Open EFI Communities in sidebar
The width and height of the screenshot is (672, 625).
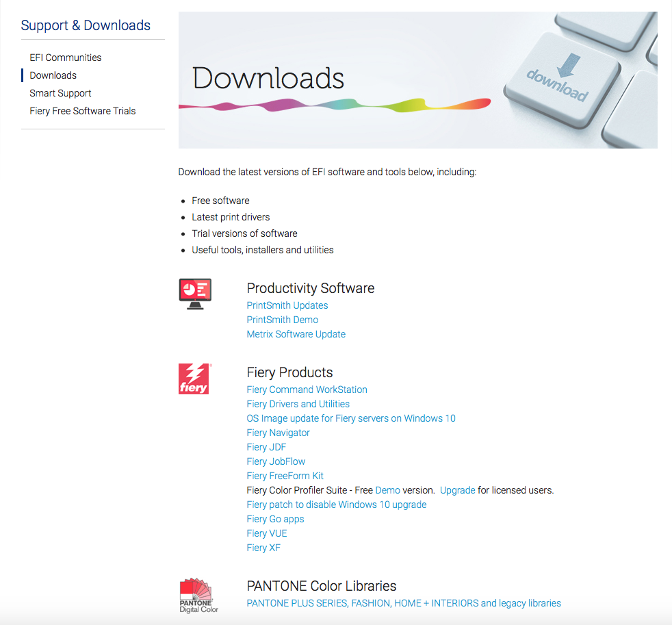(66, 58)
